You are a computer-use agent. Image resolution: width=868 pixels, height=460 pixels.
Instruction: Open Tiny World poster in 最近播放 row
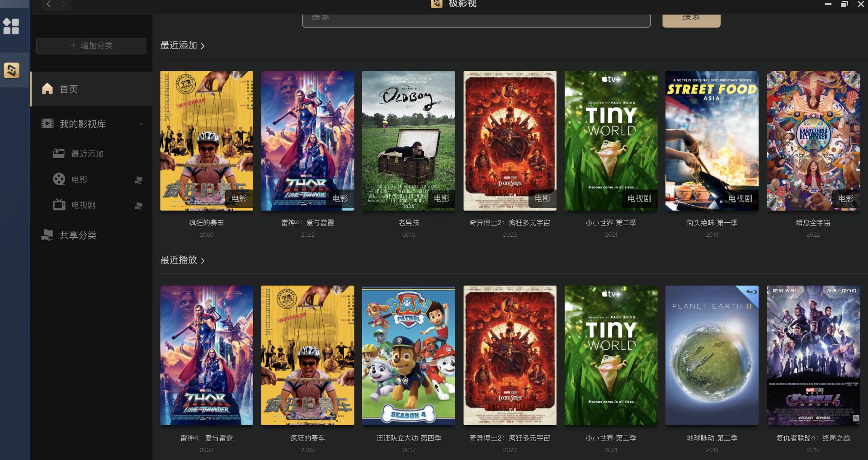click(x=611, y=355)
